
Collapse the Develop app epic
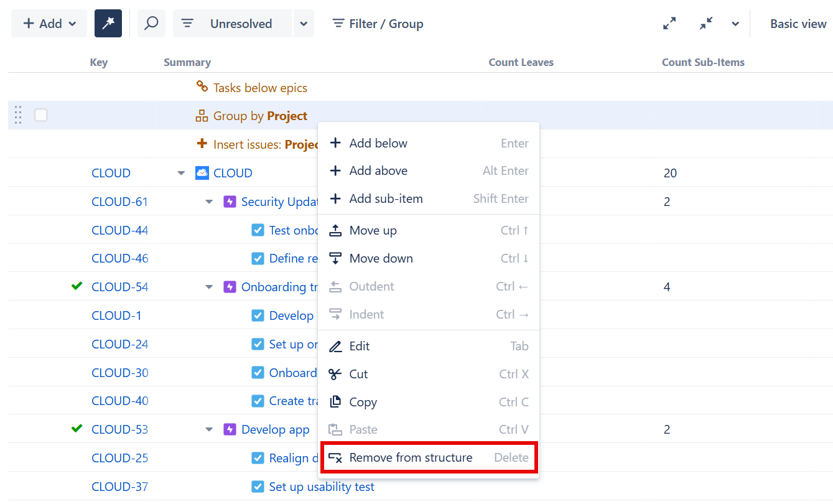pos(210,429)
